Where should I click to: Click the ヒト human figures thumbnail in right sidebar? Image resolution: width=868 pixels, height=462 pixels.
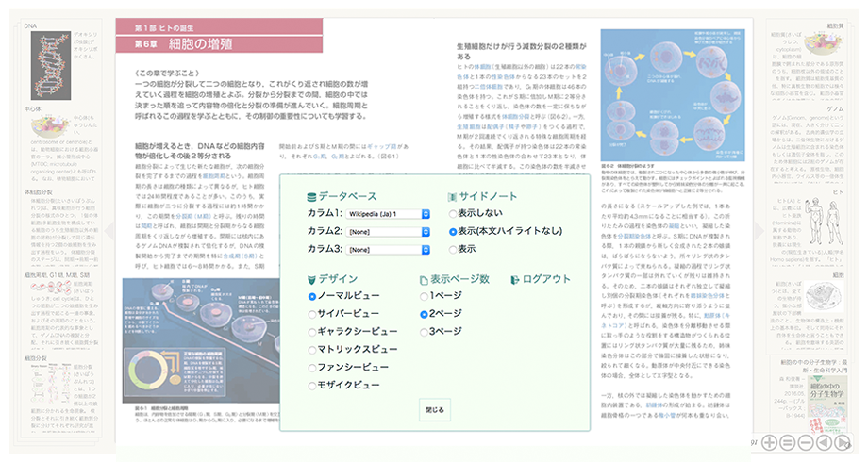pos(824,222)
